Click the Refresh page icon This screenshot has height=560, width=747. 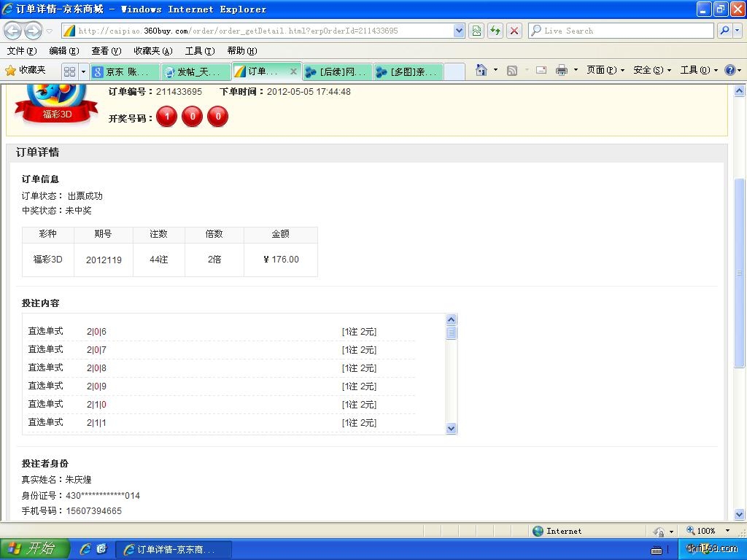[495, 31]
